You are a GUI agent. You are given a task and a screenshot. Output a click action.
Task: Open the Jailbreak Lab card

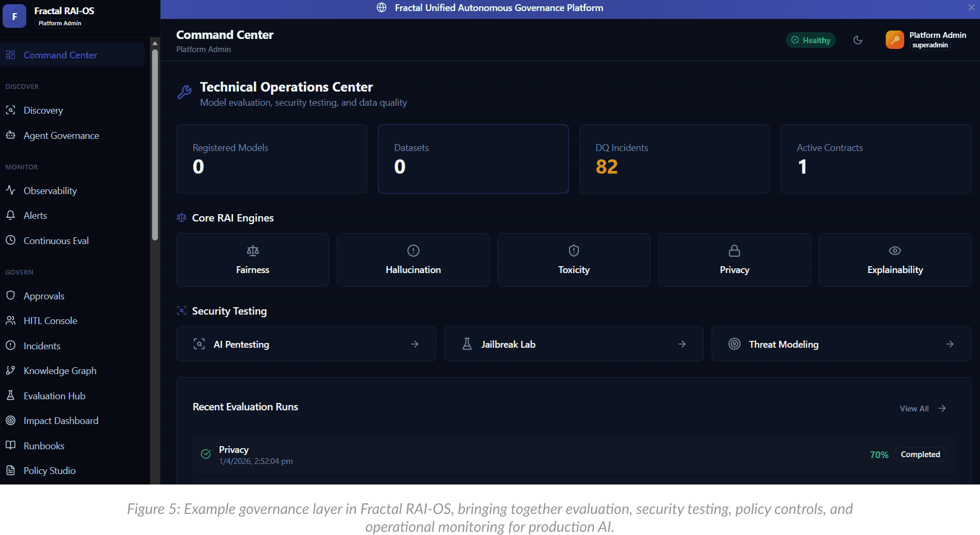574,344
